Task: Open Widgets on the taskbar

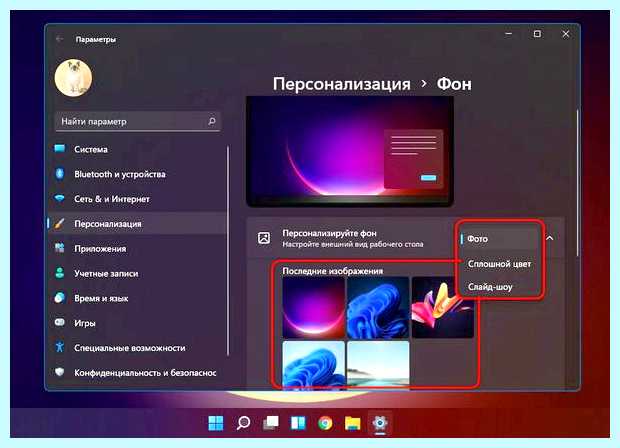Action: point(298,423)
